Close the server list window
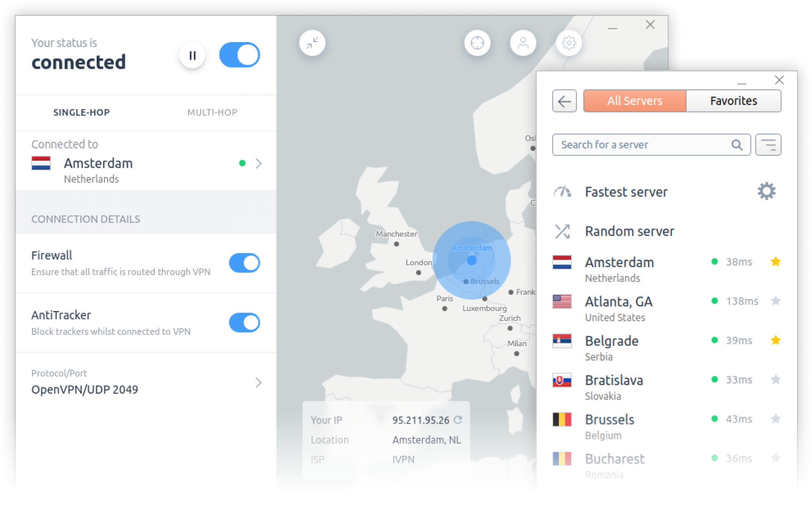Viewport: 812px width, 522px height. pos(779,80)
